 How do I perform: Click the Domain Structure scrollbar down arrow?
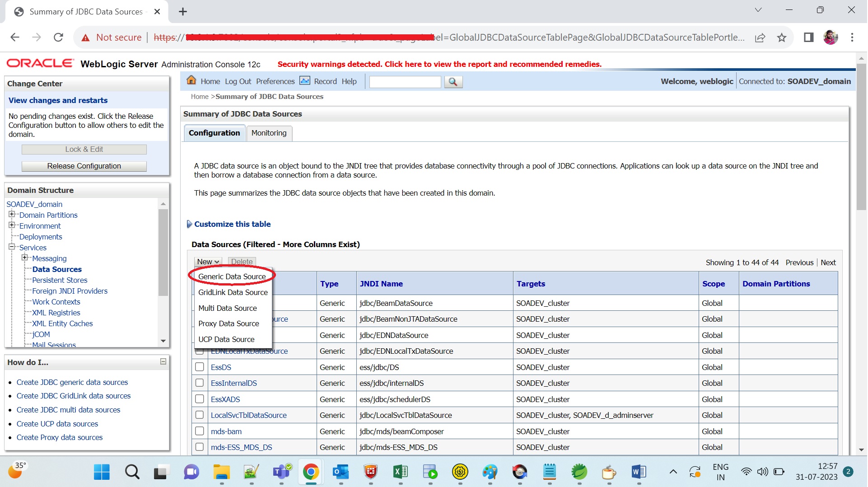pyautogui.click(x=163, y=341)
